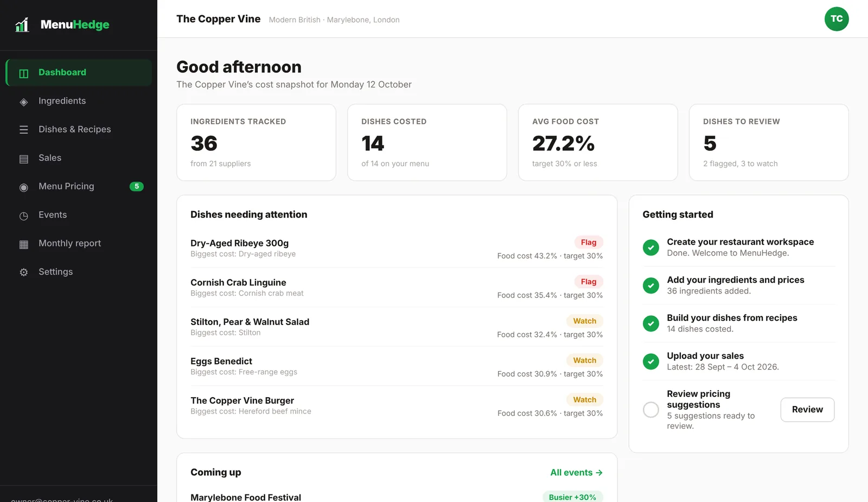Image resolution: width=868 pixels, height=502 pixels.
Task: Click the Sales table icon
Action: pyautogui.click(x=24, y=158)
